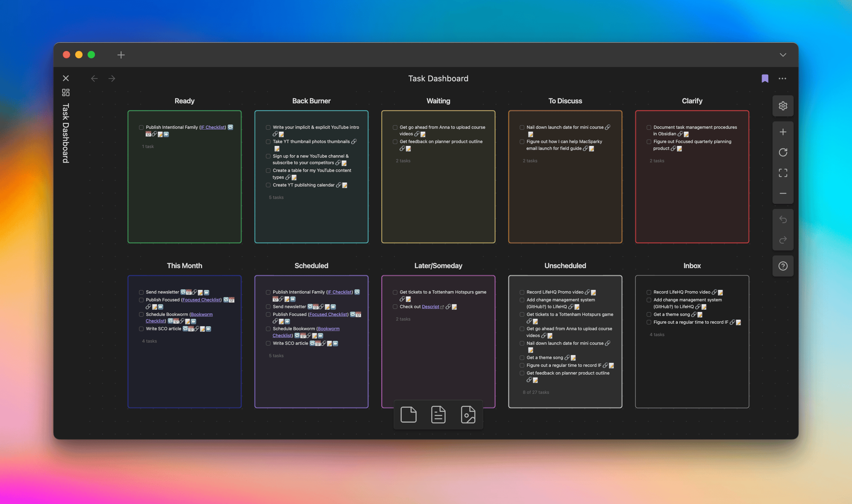Click link icon beside Get a theme song in Inbox
Screen dimensions: 852x504
coord(694,314)
